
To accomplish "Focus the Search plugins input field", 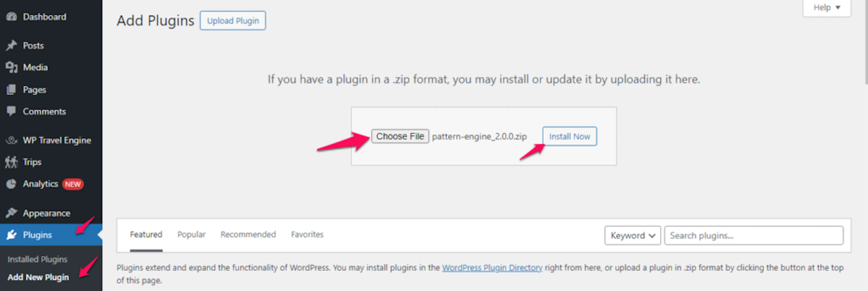I will (x=754, y=236).
